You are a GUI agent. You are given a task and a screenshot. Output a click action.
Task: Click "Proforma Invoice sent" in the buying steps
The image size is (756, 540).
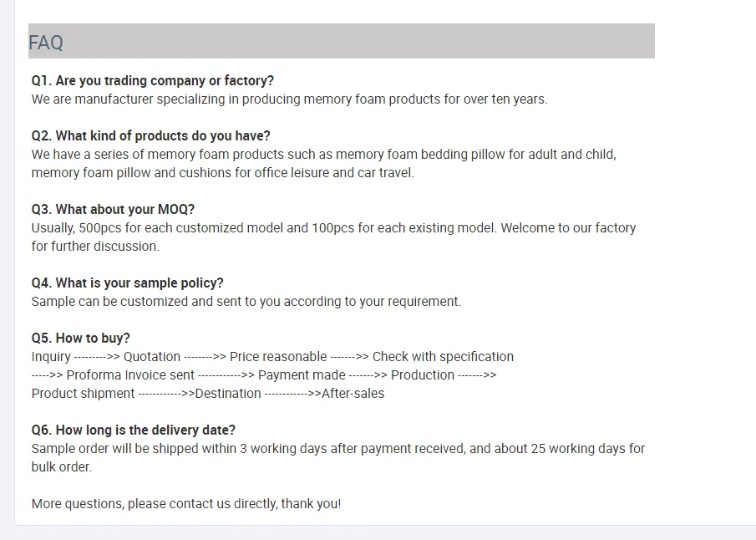(130, 375)
